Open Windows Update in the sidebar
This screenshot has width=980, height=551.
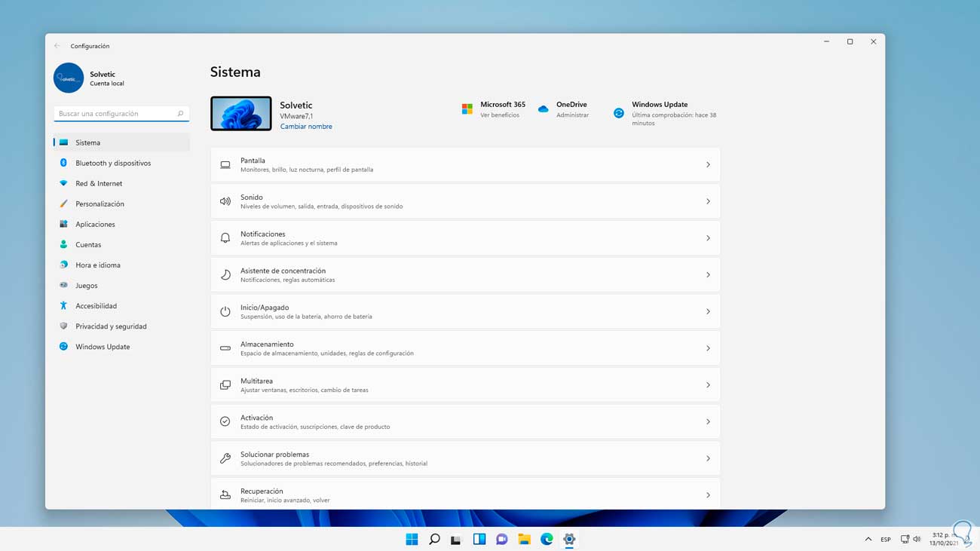tap(121, 347)
